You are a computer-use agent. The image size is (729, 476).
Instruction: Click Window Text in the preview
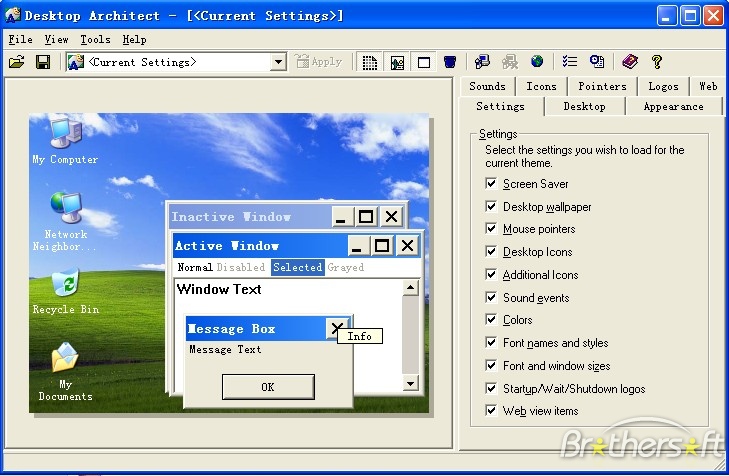click(219, 289)
